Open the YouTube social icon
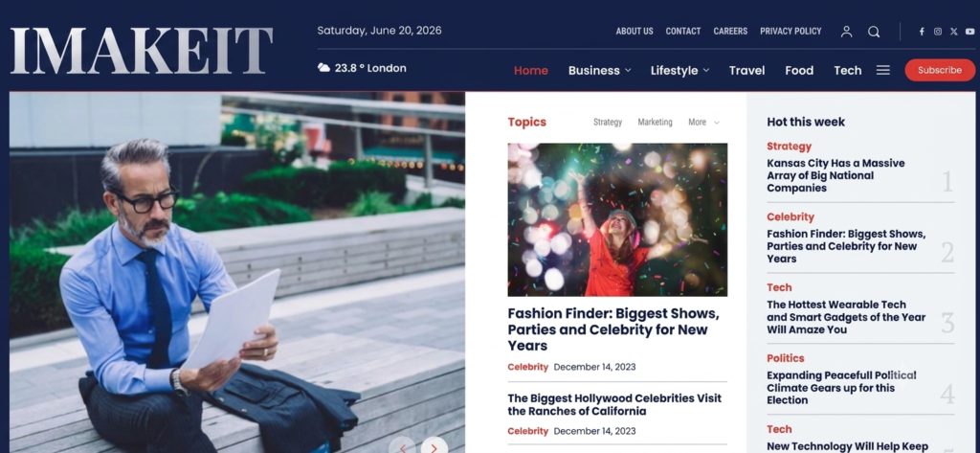The image size is (980, 453). click(970, 32)
